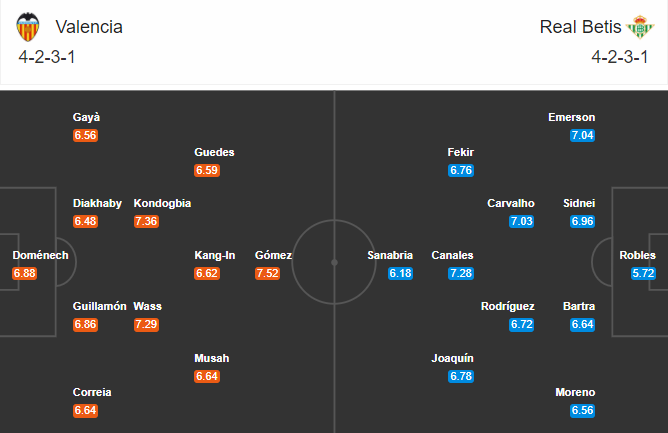Click Emerson's 7.04 rating badge
The image size is (668, 433).
coord(583,135)
